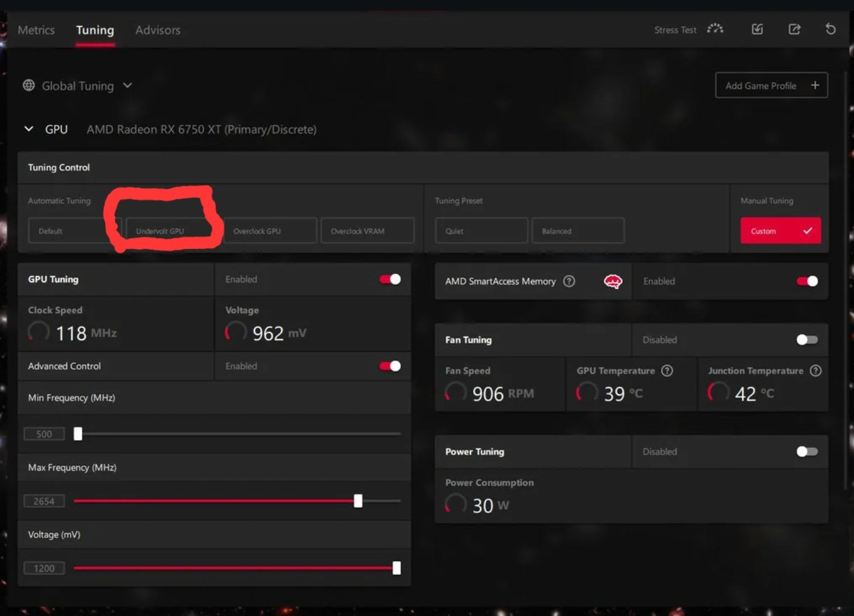Viewport: 854px width, 616px height.
Task: Open the Advisors tab
Action: click(x=157, y=30)
